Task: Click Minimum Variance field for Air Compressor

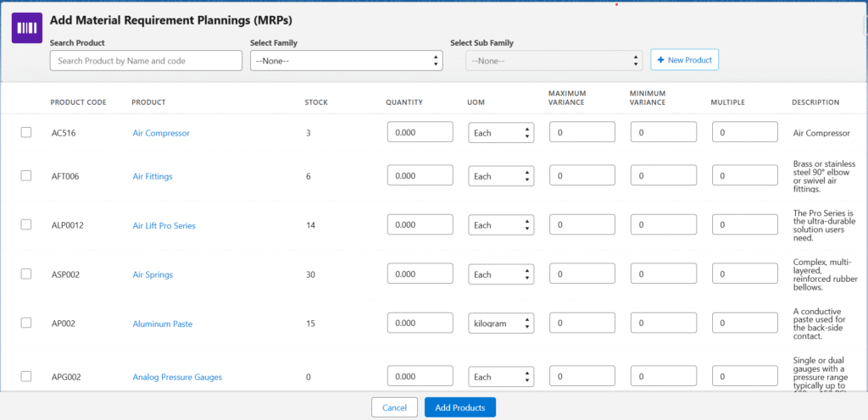Action: [664, 133]
